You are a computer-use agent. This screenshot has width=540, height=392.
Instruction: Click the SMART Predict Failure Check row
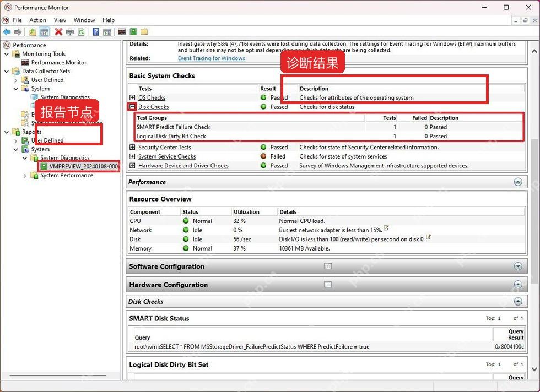[x=330, y=127]
